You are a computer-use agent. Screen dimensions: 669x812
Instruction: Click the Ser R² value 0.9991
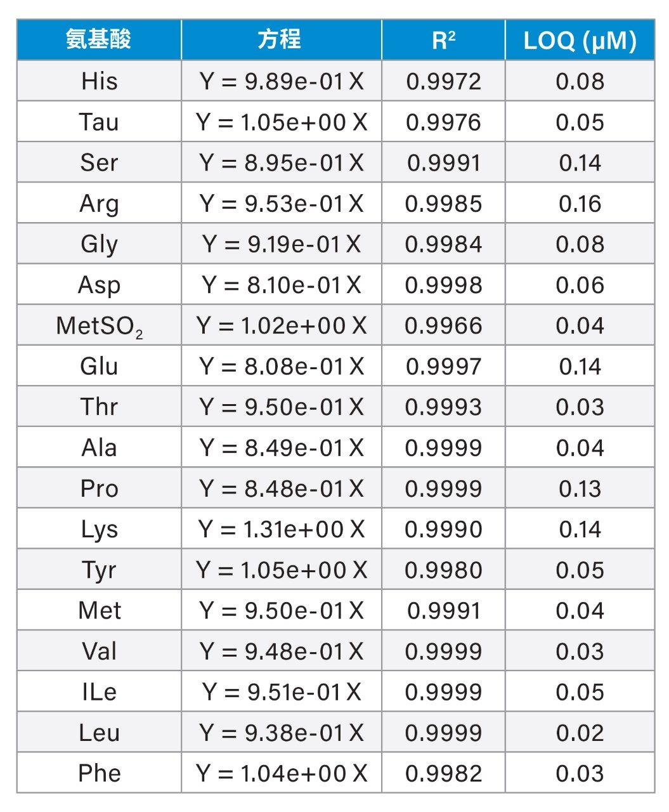(x=443, y=163)
